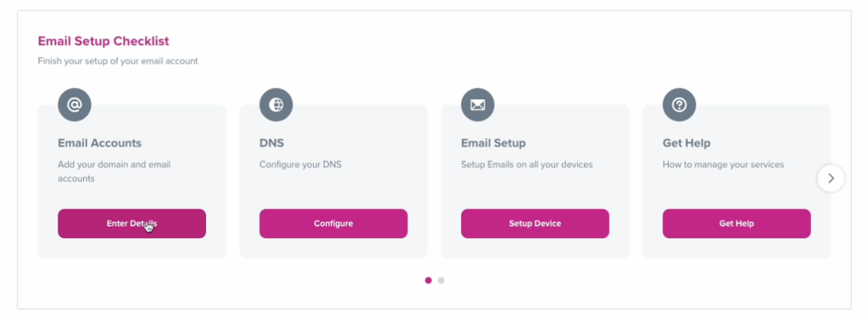868x319 pixels.
Task: Select the first pink pagination dot
Action: coord(428,280)
